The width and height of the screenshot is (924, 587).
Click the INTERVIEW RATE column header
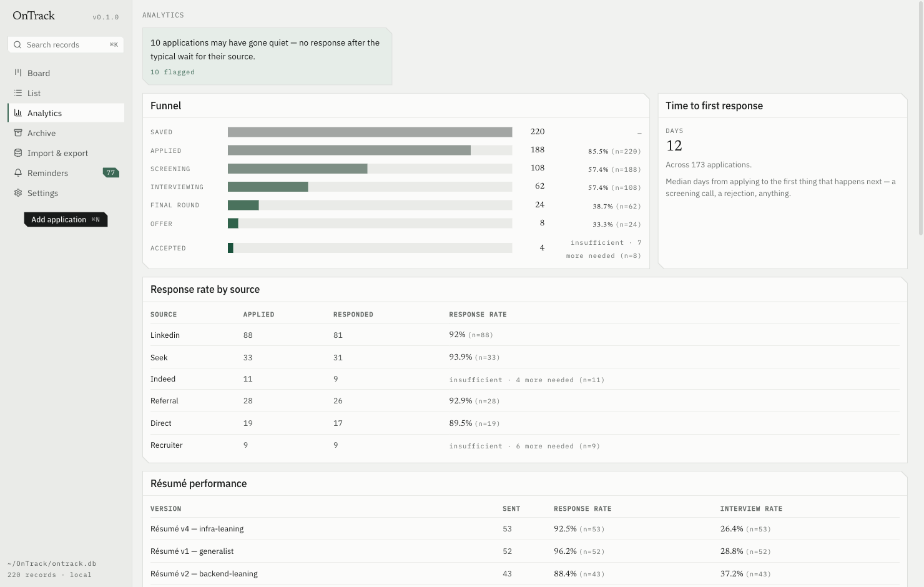751,509
